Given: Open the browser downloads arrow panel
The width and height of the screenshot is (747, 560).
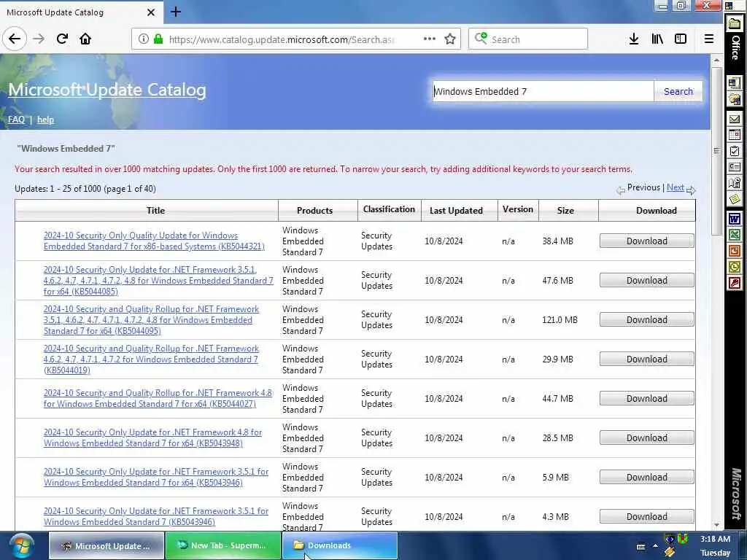Looking at the screenshot, I should tap(634, 39).
